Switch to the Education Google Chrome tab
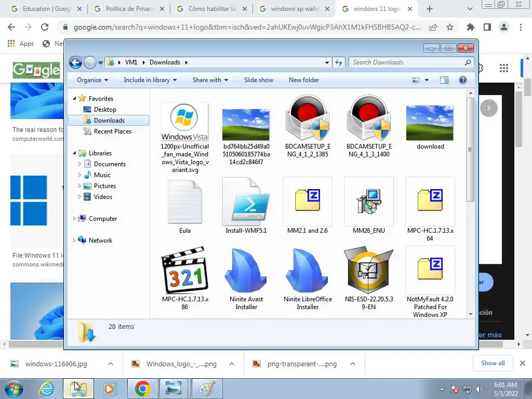 pos(46,9)
